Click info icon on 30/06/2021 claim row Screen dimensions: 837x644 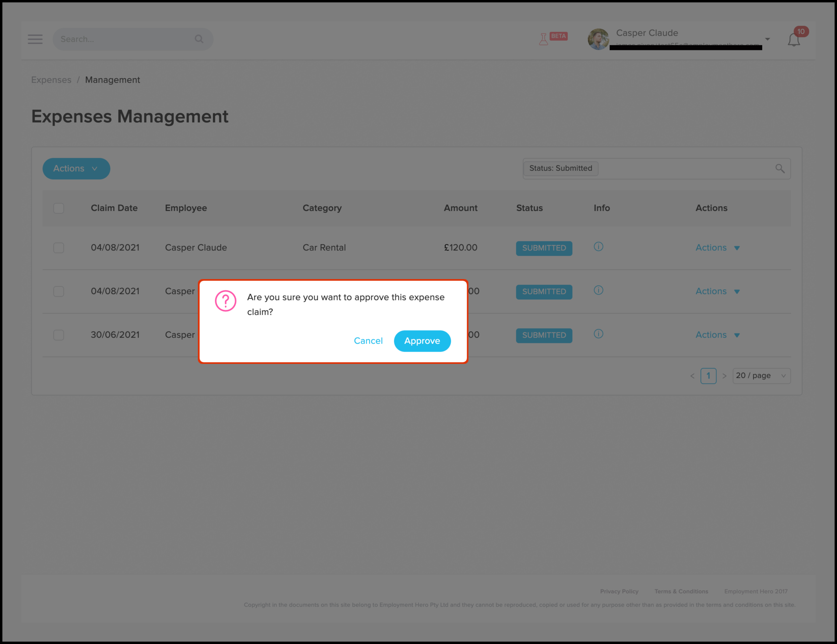click(x=598, y=334)
